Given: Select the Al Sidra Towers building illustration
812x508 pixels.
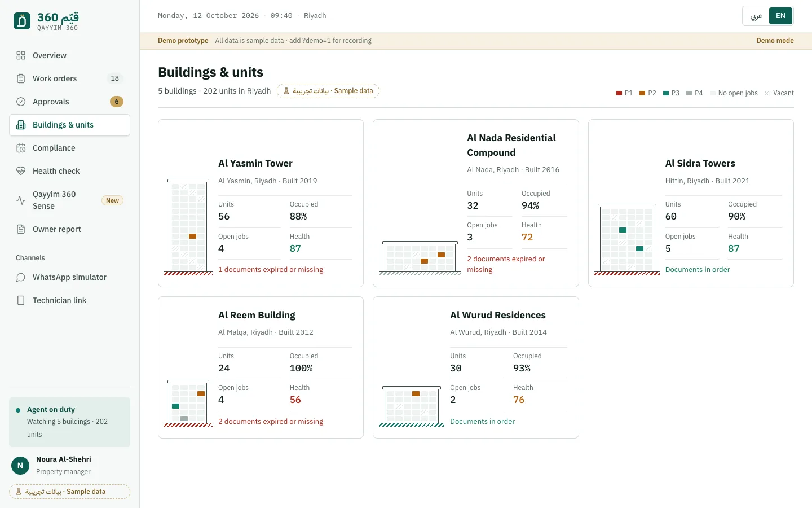Looking at the screenshot, I should (627, 239).
